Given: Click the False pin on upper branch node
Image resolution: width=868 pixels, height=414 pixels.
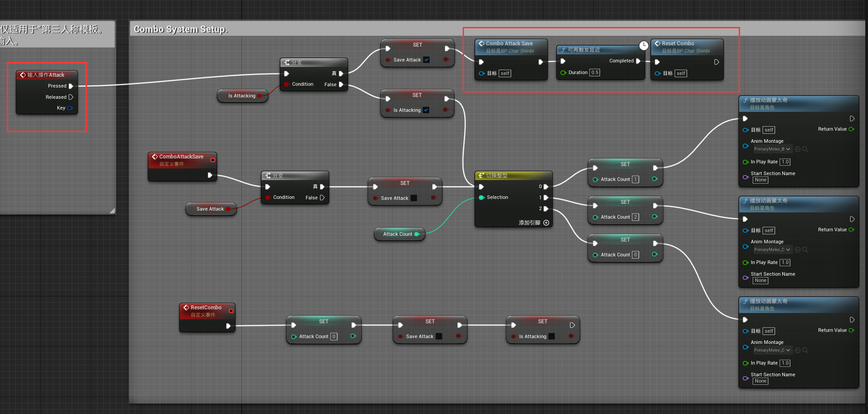Looking at the screenshot, I should [341, 84].
